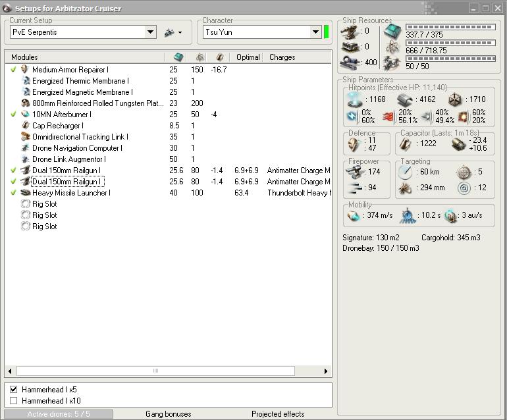The image size is (507, 420).
Task: Click the drone bandwidth progress bar
Action: pos(451,59)
